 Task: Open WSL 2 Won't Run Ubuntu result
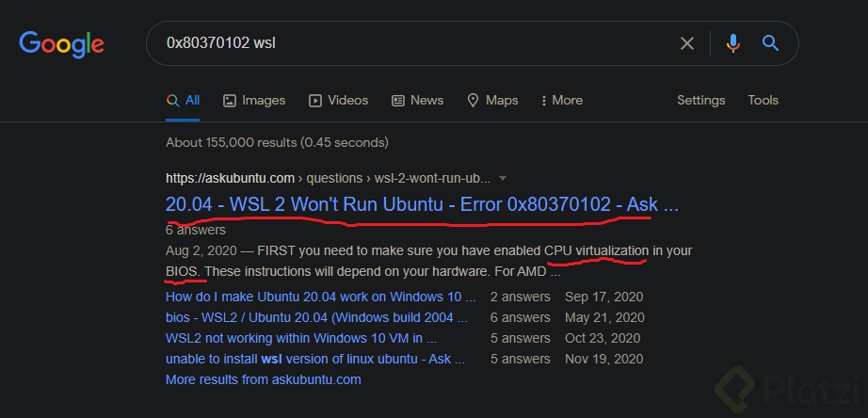coord(422,205)
